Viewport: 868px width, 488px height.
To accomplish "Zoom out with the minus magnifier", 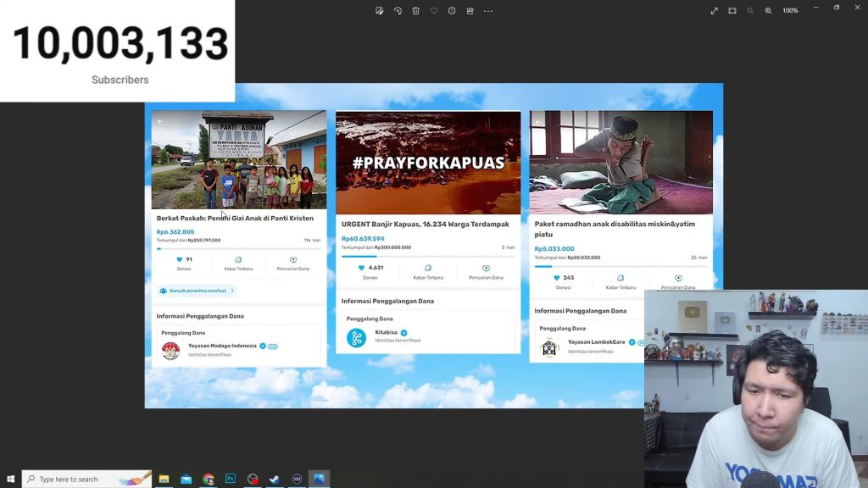I will 750,11.
